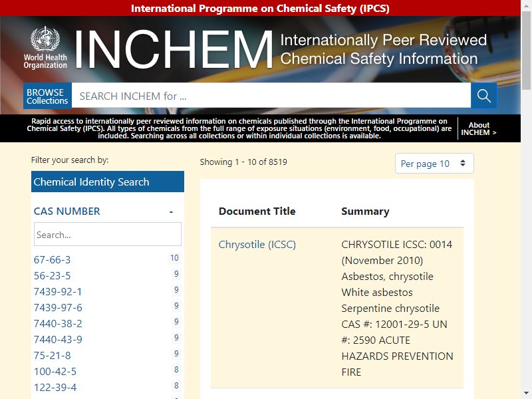Filter by CAS number 7439-97-6
The image size is (532, 399).
tap(58, 307)
